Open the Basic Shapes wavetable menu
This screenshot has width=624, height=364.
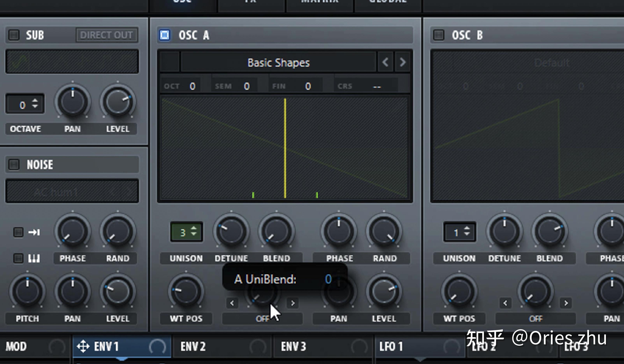[x=278, y=63]
